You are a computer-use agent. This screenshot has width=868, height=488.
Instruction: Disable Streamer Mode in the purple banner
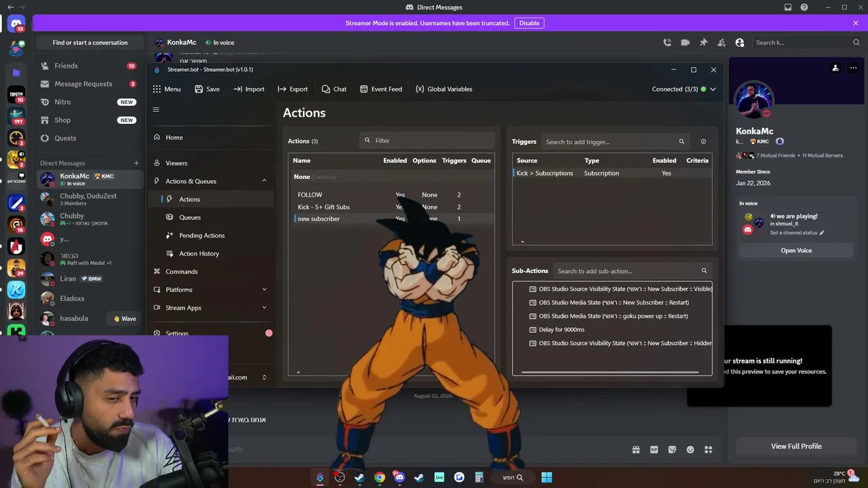529,23
